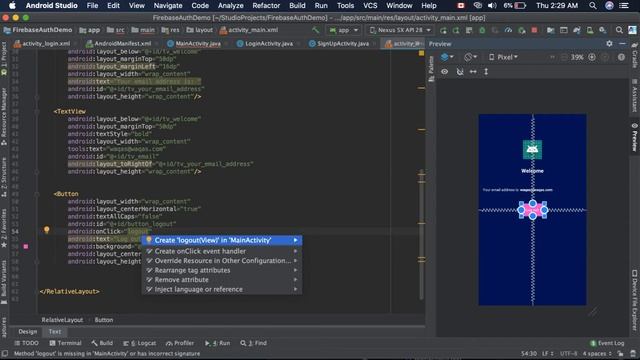This screenshot has width=640, height=360.
Task: Click horizontal default margins icon in Preview
Action: (x=473, y=71)
